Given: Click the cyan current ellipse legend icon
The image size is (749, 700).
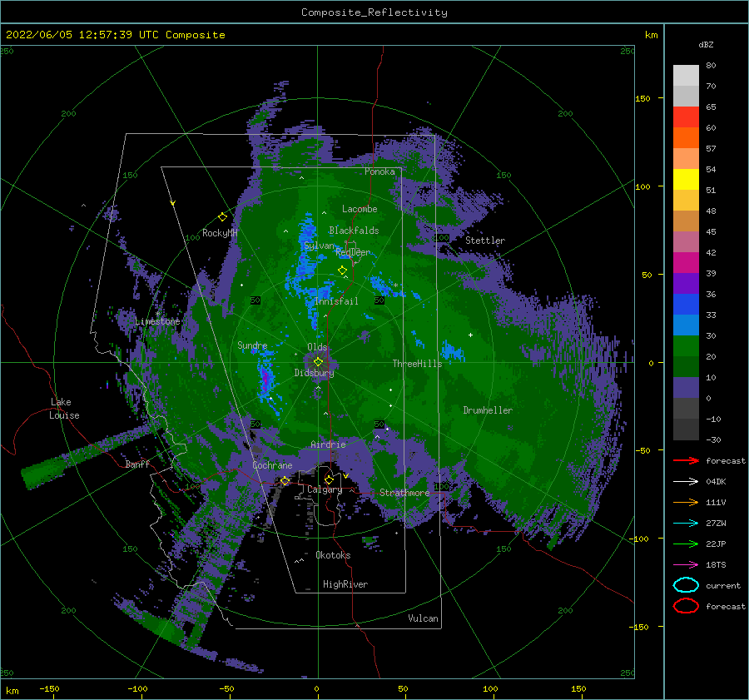Looking at the screenshot, I should (686, 585).
